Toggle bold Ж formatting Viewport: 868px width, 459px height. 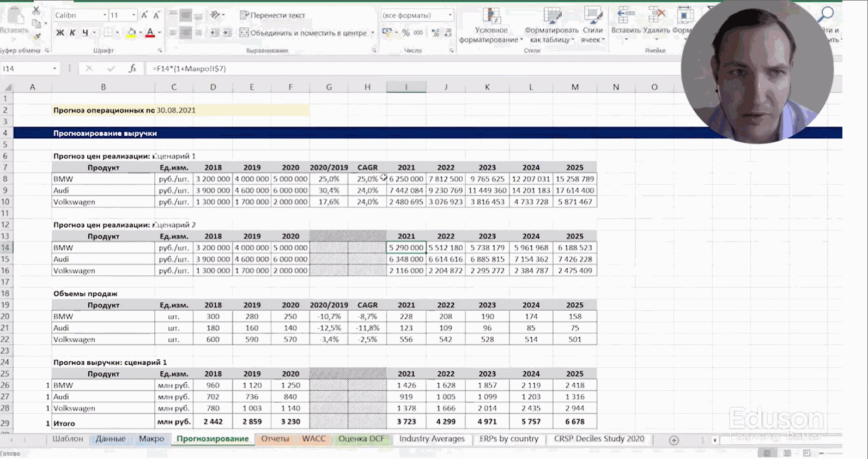click(60, 33)
